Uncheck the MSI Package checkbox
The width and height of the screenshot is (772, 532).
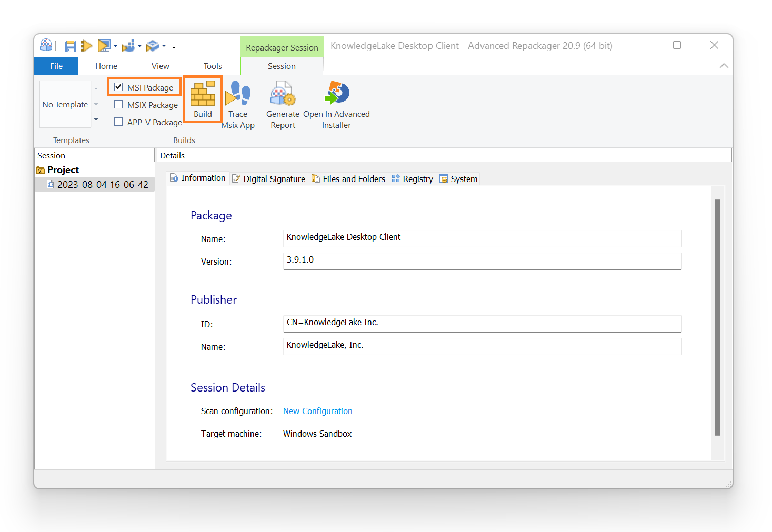118,87
